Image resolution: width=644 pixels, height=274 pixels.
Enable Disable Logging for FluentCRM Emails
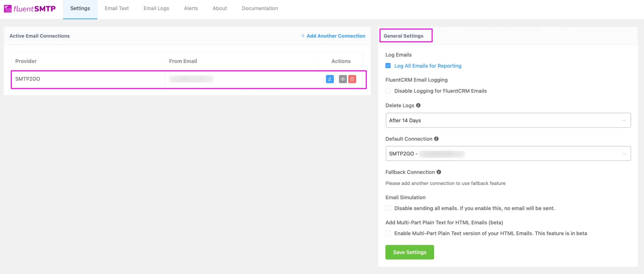click(388, 91)
